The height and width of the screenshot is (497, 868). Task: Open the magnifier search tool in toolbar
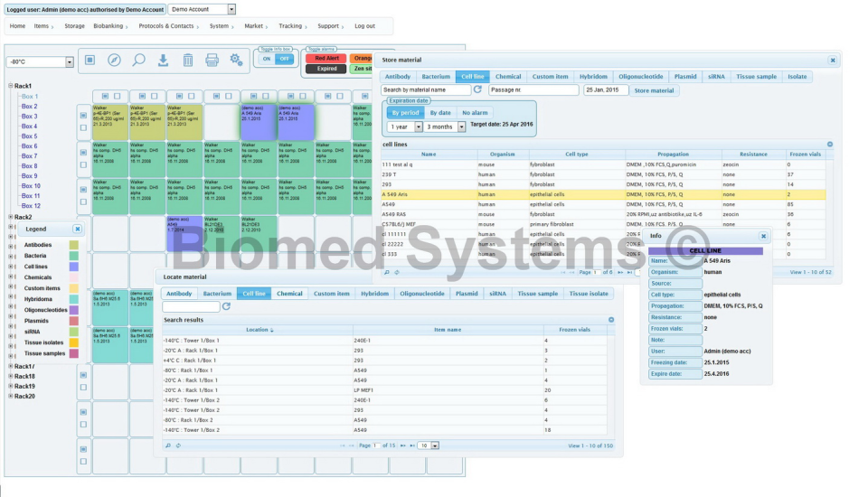pyautogui.click(x=138, y=60)
